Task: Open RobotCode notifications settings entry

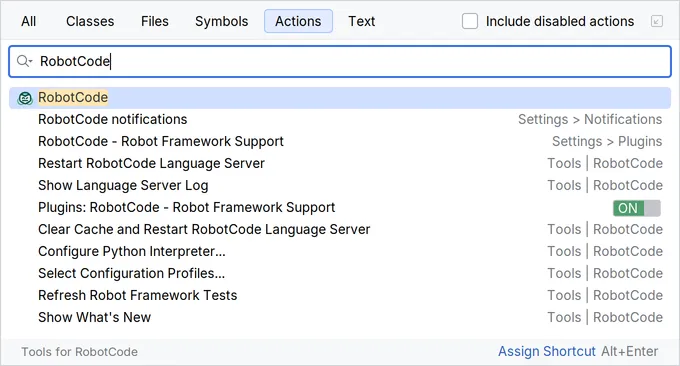Action: tap(340, 120)
